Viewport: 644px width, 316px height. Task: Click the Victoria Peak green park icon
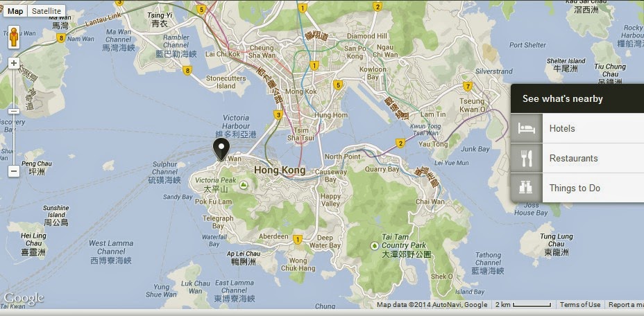(244, 186)
